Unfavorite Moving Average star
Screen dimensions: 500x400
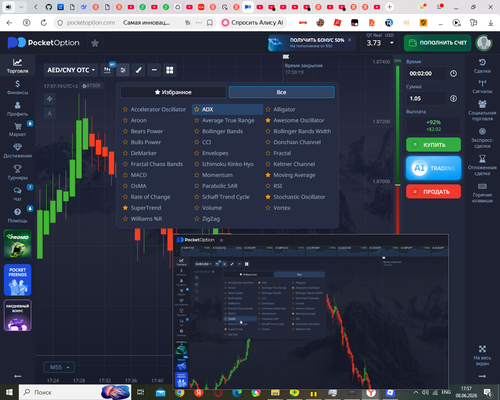(x=268, y=175)
